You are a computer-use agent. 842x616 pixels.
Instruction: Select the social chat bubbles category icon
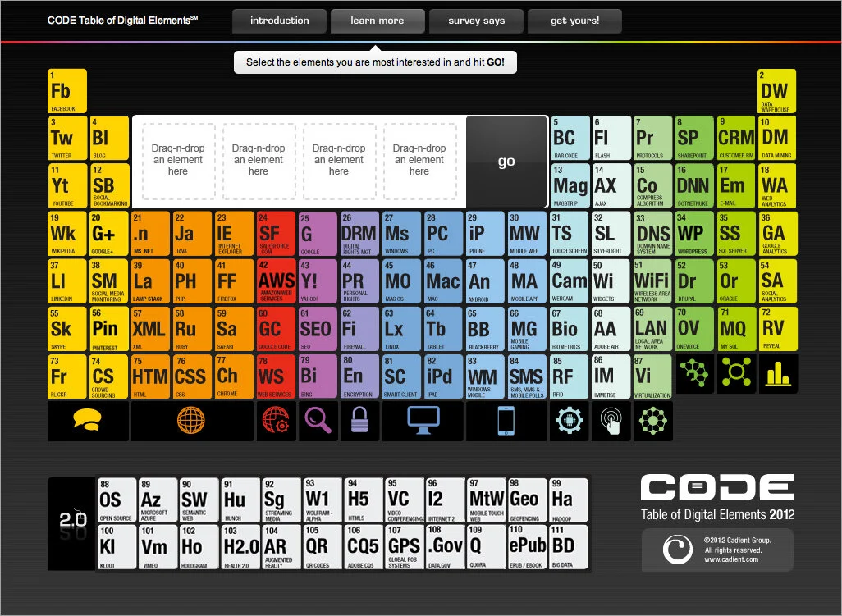click(x=88, y=422)
